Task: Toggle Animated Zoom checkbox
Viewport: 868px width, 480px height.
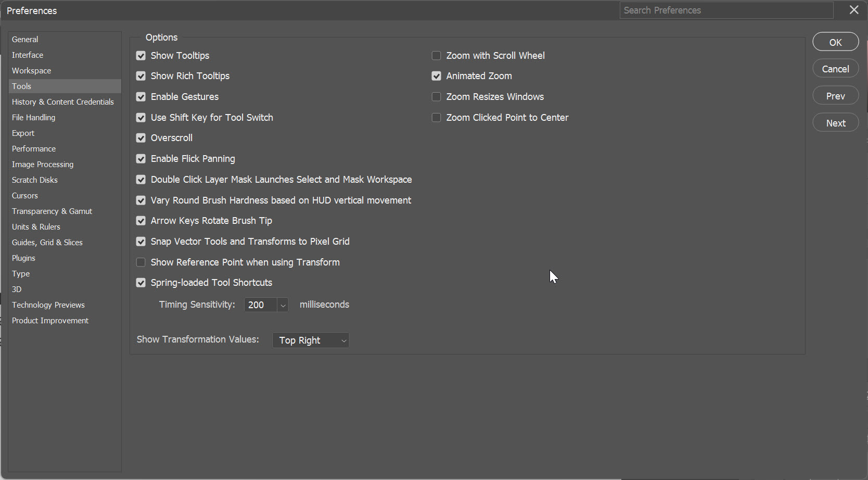Action: coord(437,76)
